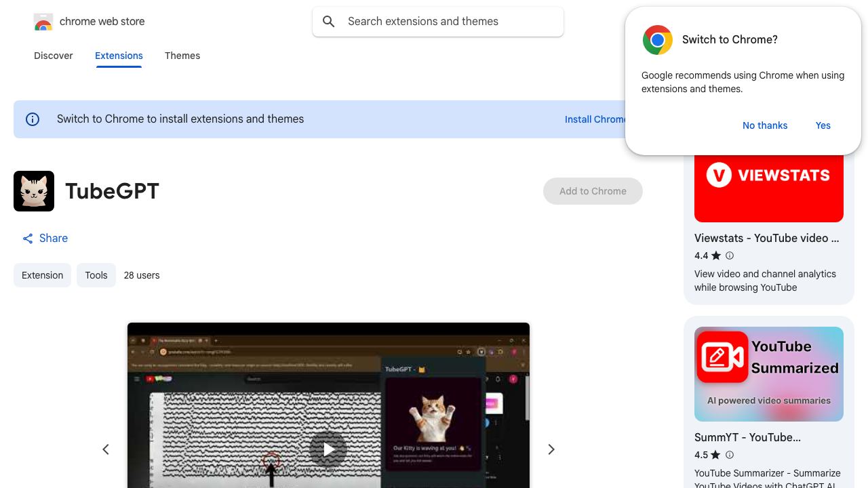Click the TubeGPT title heading
The image size is (868, 488).
[112, 191]
